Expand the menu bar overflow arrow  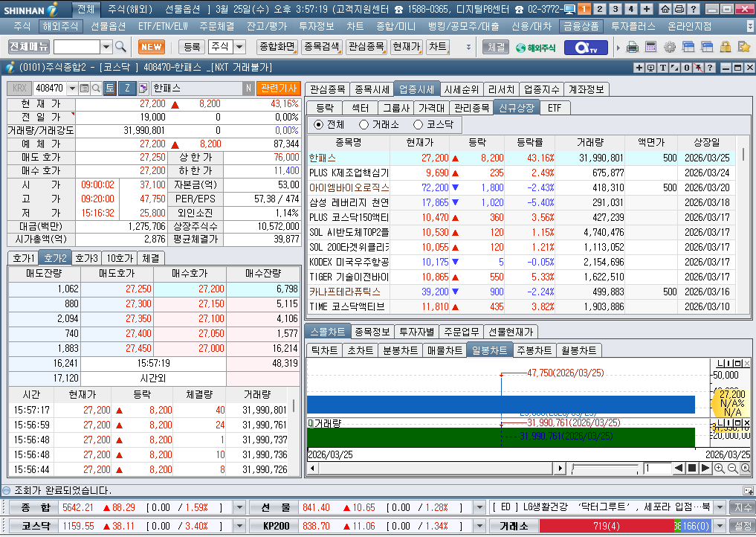[x=750, y=26]
